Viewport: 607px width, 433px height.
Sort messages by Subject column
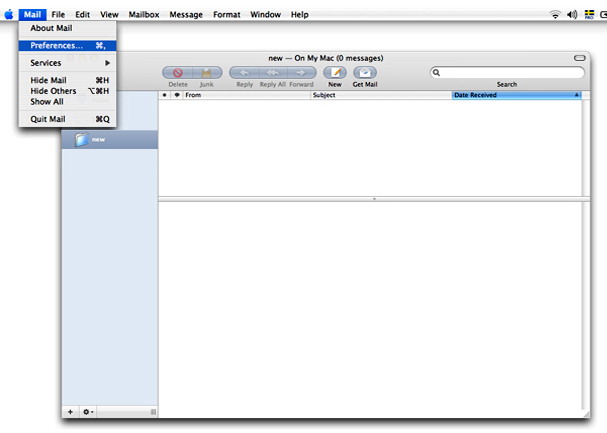pyautogui.click(x=381, y=95)
